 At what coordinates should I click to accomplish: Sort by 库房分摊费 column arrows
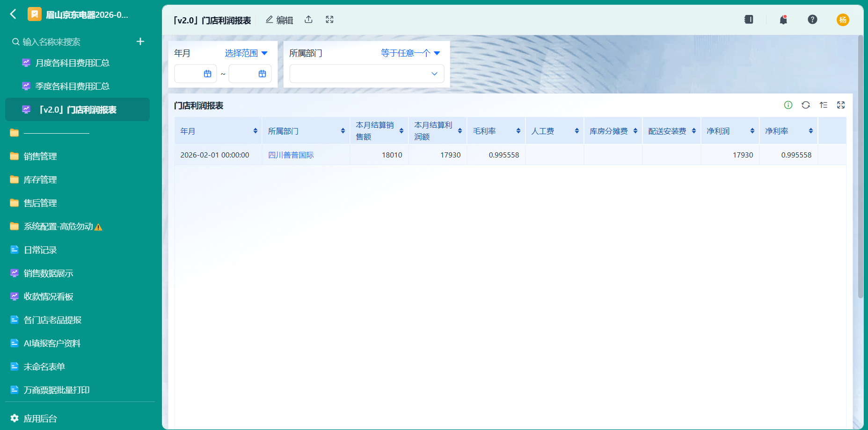[x=635, y=131]
